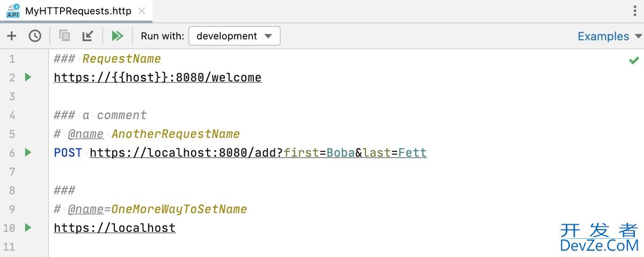Open the Run with environment dropdown
This screenshot has height=257, width=644.
coord(235,36)
